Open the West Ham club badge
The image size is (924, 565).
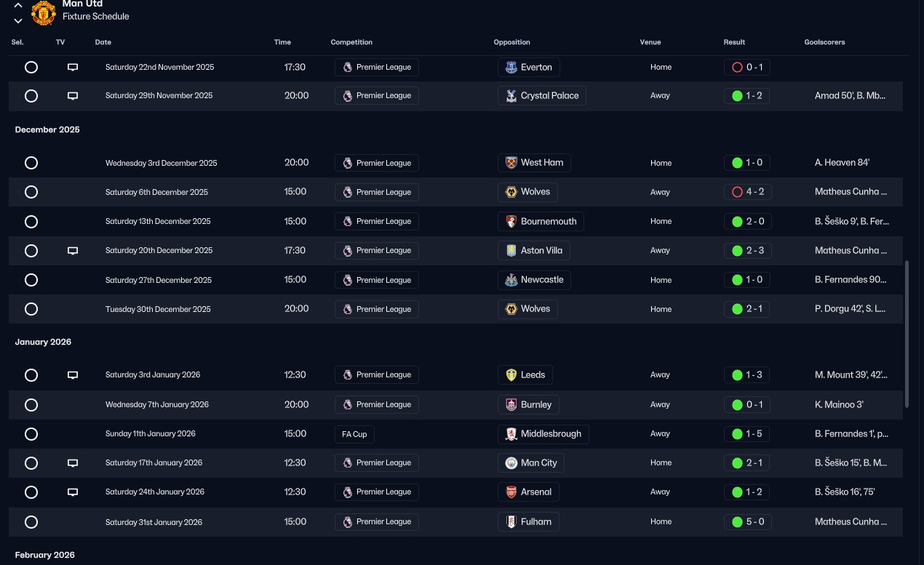pos(511,163)
